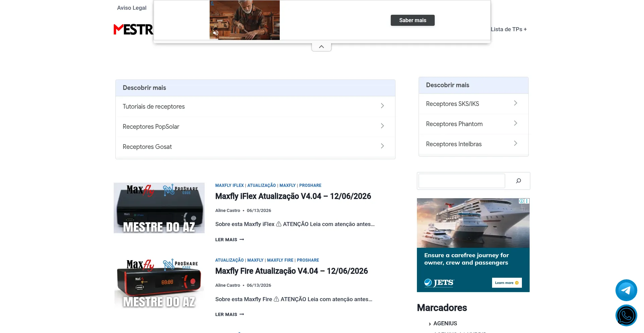Click LER MAIS for Maxfly Fire post
Image resolution: width=644 pixels, height=333 pixels.
pyautogui.click(x=230, y=315)
